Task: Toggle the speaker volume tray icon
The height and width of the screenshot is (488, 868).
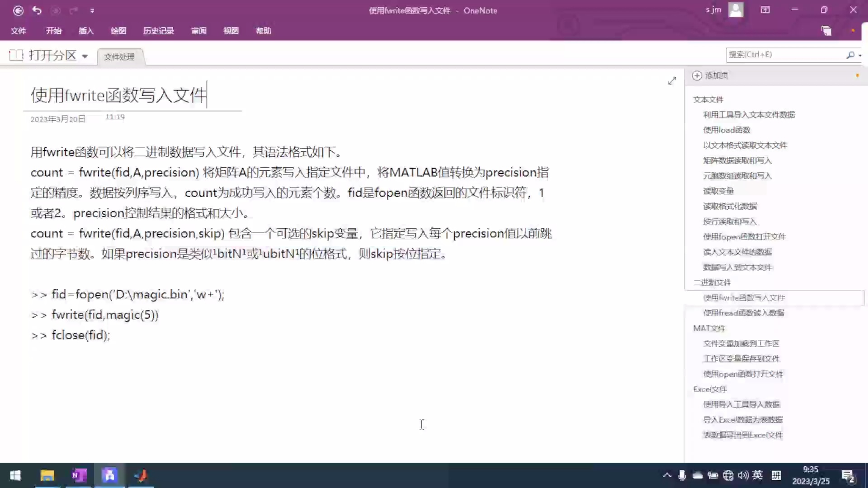Action: pos(743,475)
